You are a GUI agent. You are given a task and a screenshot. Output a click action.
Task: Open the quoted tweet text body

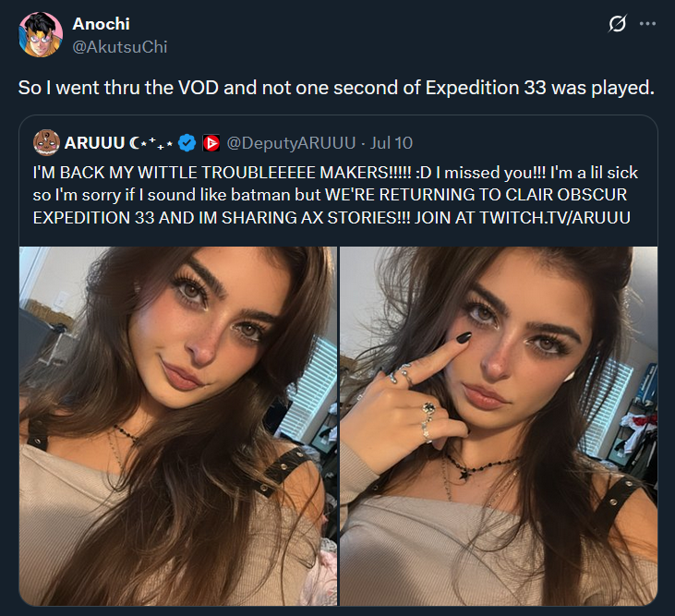tap(335, 195)
